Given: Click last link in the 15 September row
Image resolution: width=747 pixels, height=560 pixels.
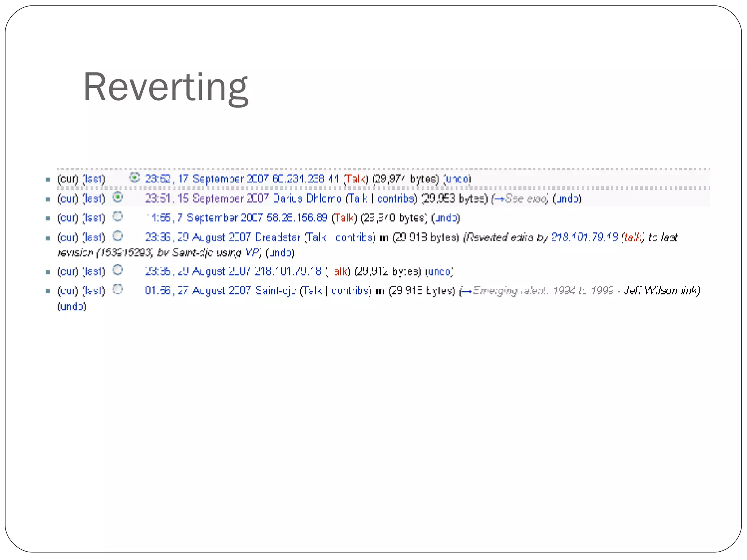Looking at the screenshot, I should (x=94, y=198).
